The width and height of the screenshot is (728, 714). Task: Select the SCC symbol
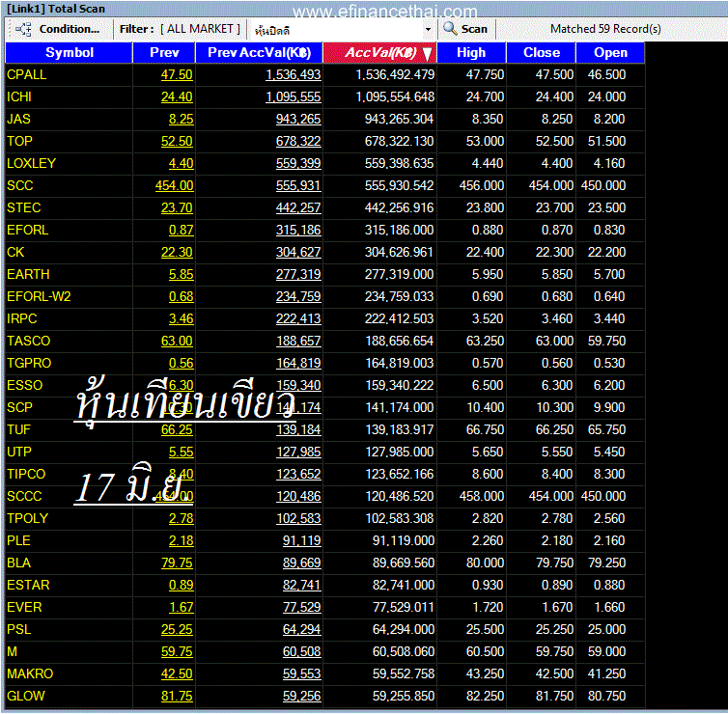click(x=20, y=185)
